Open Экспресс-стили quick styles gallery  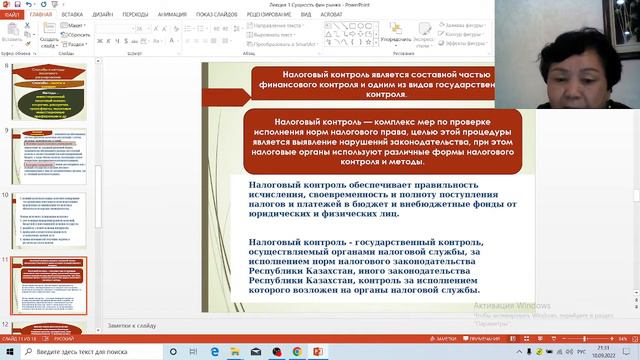click(x=424, y=35)
